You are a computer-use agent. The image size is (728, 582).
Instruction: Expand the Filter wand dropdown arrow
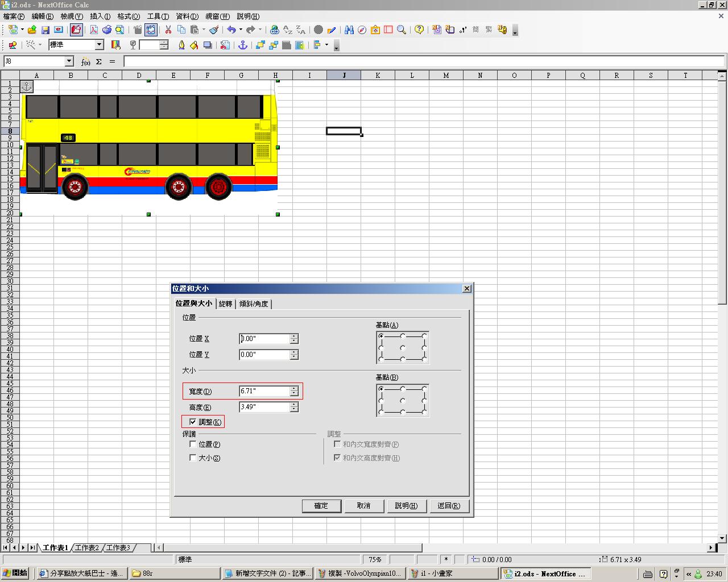coord(40,45)
